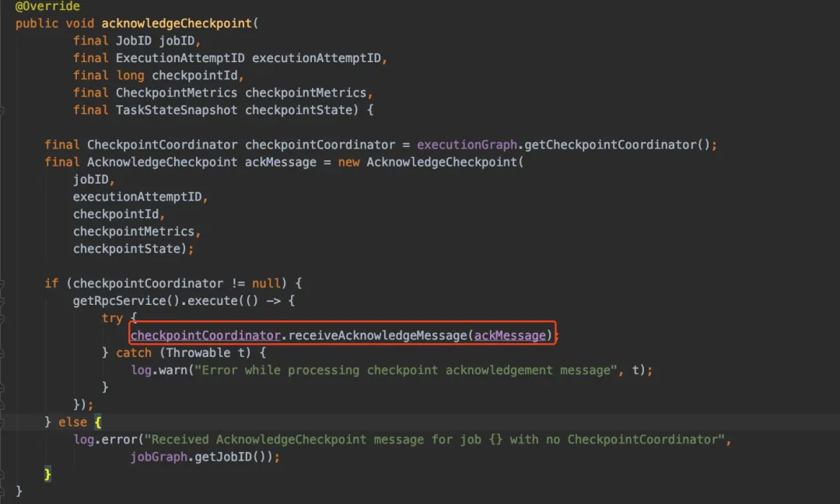Click the 'executionAttemptID,' constructor argument
Viewport: 840px width, 504px height.
point(140,197)
